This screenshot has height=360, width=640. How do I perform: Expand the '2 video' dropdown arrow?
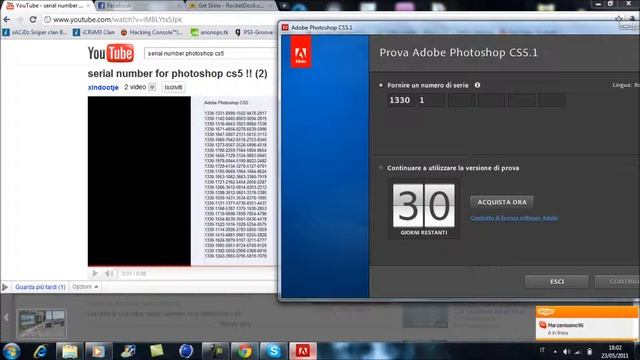(x=152, y=87)
